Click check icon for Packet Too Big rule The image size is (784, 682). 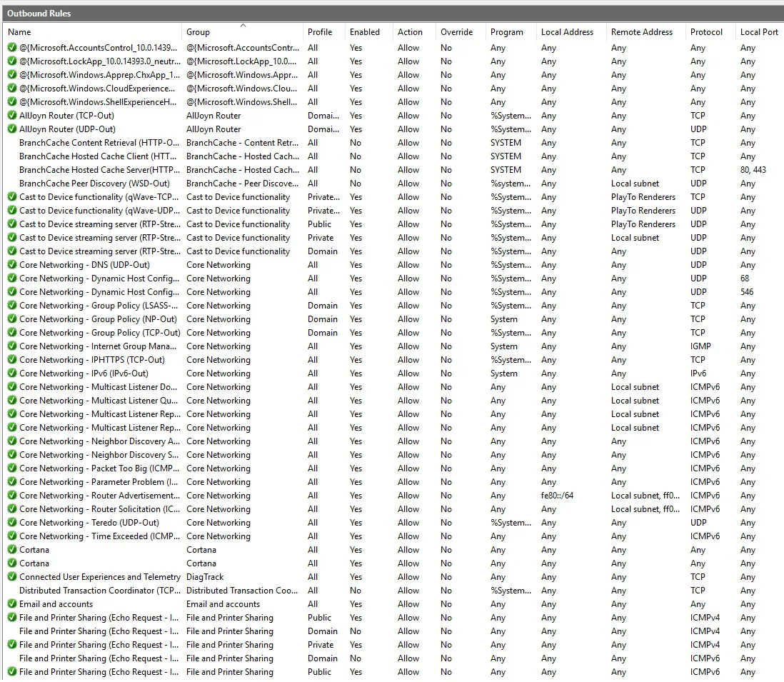pyautogui.click(x=12, y=468)
